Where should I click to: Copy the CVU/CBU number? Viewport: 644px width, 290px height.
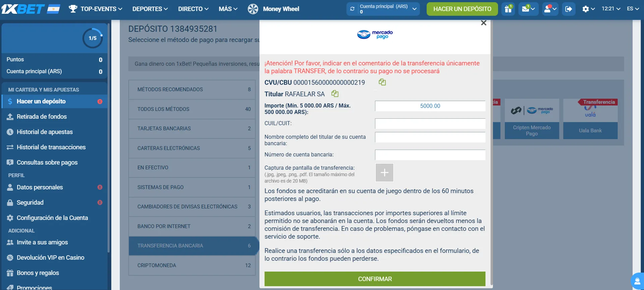[x=382, y=82]
